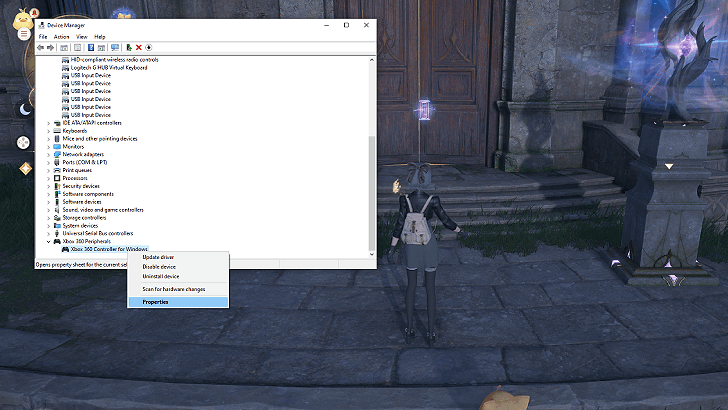The height and width of the screenshot is (410, 728).
Task: Maximize the Device Manager window
Action: tap(346, 25)
